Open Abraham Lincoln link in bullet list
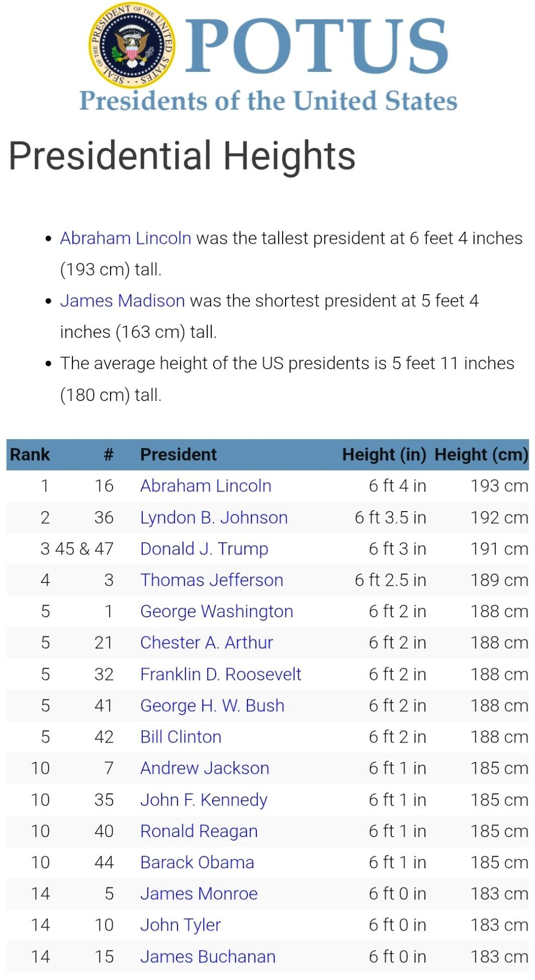 point(125,238)
